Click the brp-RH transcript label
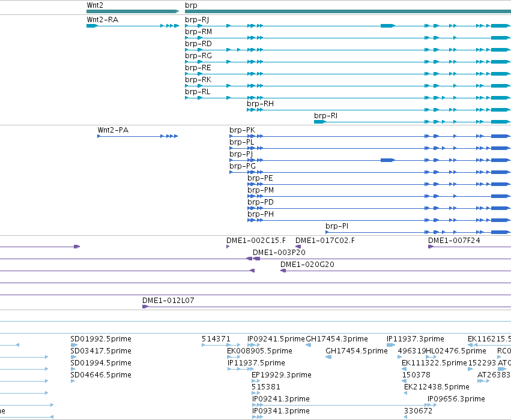This screenshot has height=420, width=511. point(260,104)
